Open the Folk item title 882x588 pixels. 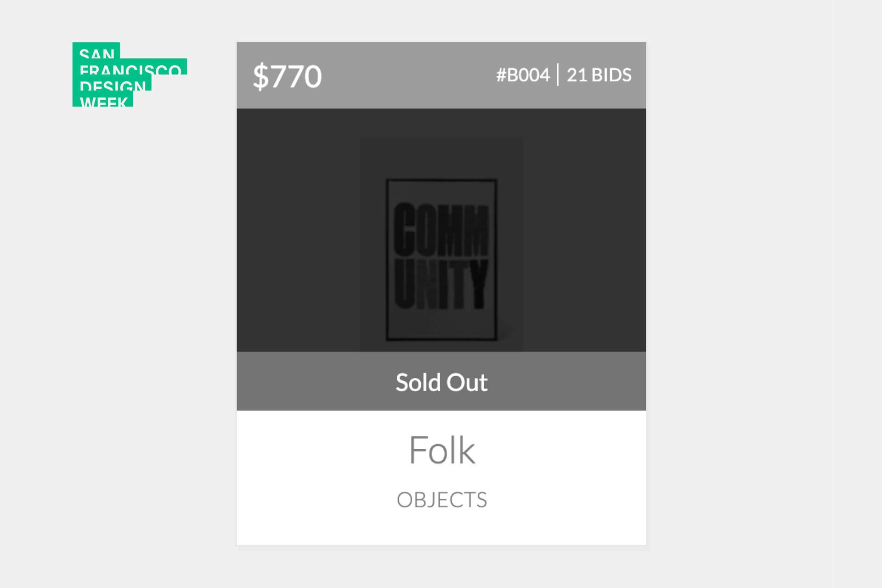click(x=441, y=450)
